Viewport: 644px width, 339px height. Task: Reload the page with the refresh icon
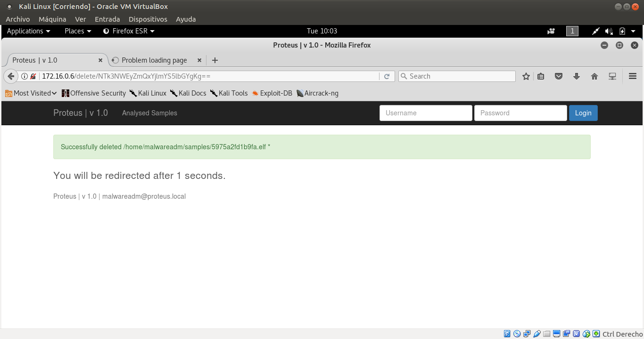click(x=387, y=76)
